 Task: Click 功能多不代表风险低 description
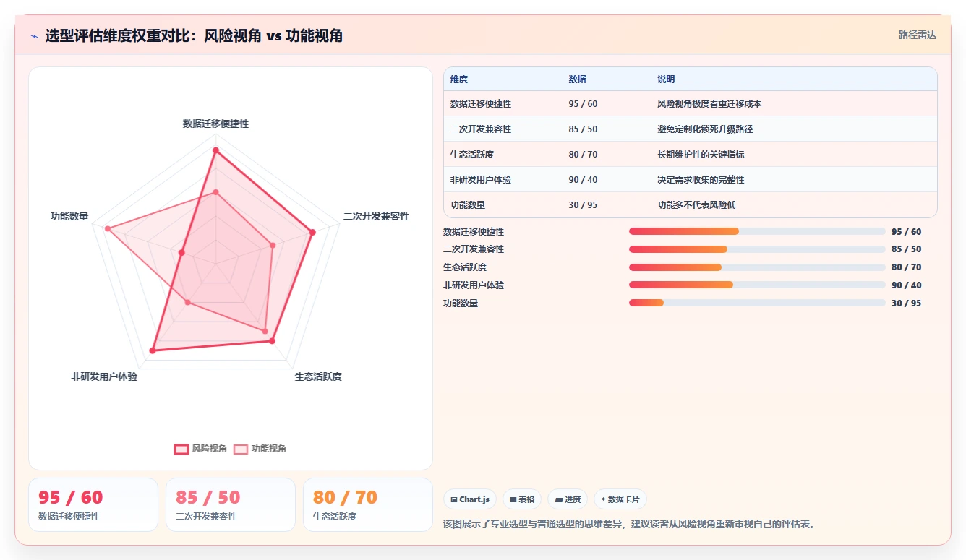(x=696, y=205)
